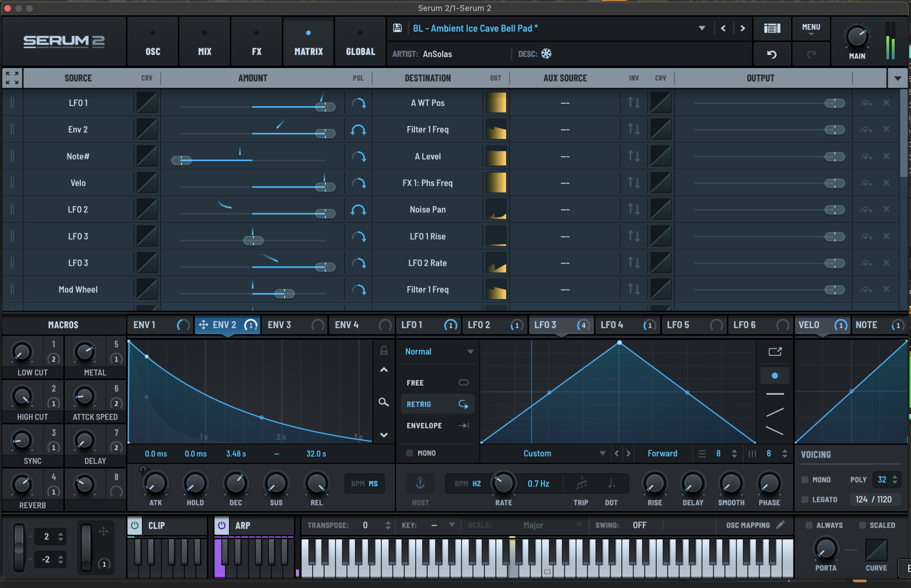Click the invert arrows on the LFO 2 row
The image size is (911, 588).
[634, 209]
